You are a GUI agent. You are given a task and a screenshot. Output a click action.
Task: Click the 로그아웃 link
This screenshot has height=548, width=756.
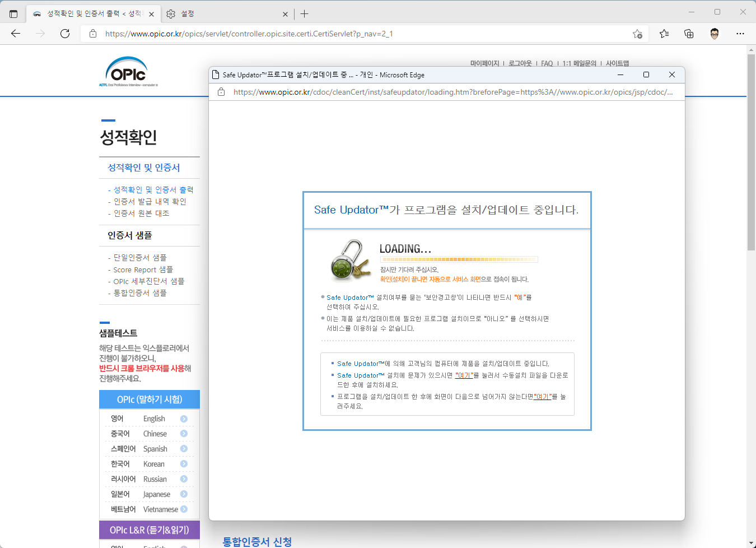(520, 63)
